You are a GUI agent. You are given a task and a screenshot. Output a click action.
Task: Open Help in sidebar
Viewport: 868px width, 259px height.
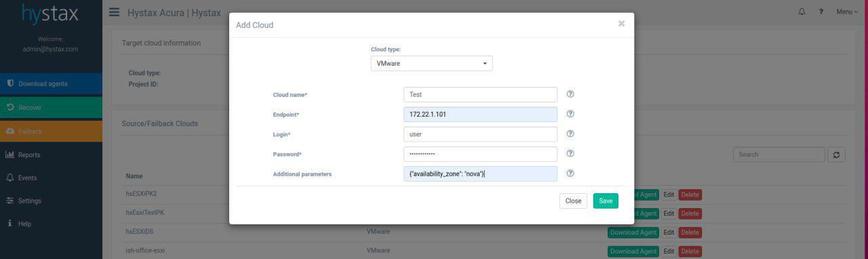coord(51,224)
